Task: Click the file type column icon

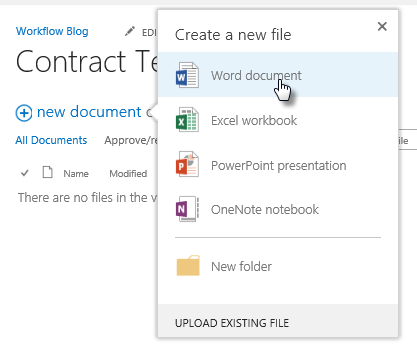Action: [x=47, y=172]
